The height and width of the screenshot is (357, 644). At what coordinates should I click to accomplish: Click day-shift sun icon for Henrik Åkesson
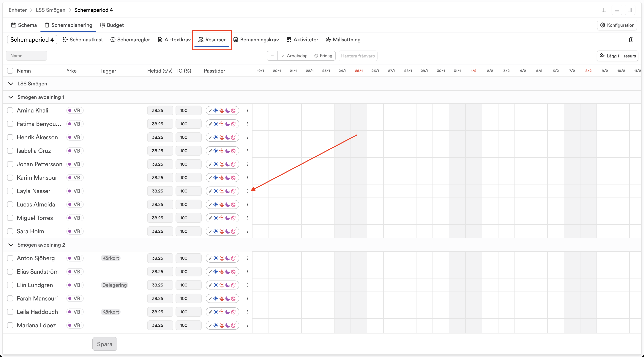[x=216, y=137]
